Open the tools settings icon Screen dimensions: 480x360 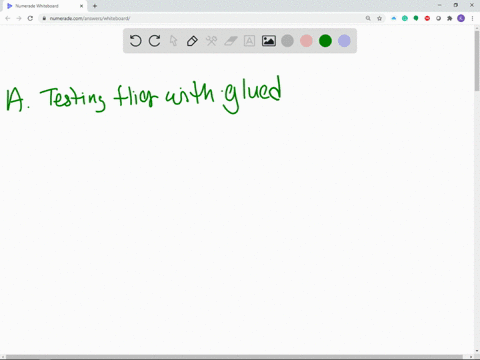coord(211,41)
